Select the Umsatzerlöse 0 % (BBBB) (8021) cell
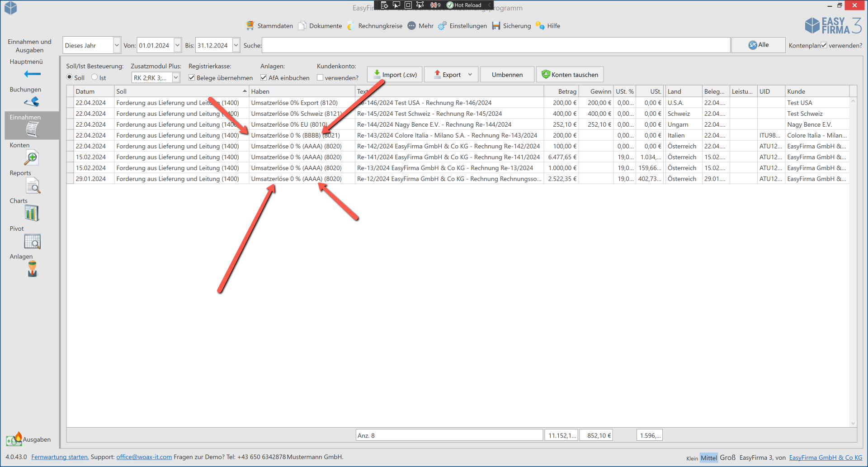This screenshot has height=467, width=868. (x=302, y=135)
